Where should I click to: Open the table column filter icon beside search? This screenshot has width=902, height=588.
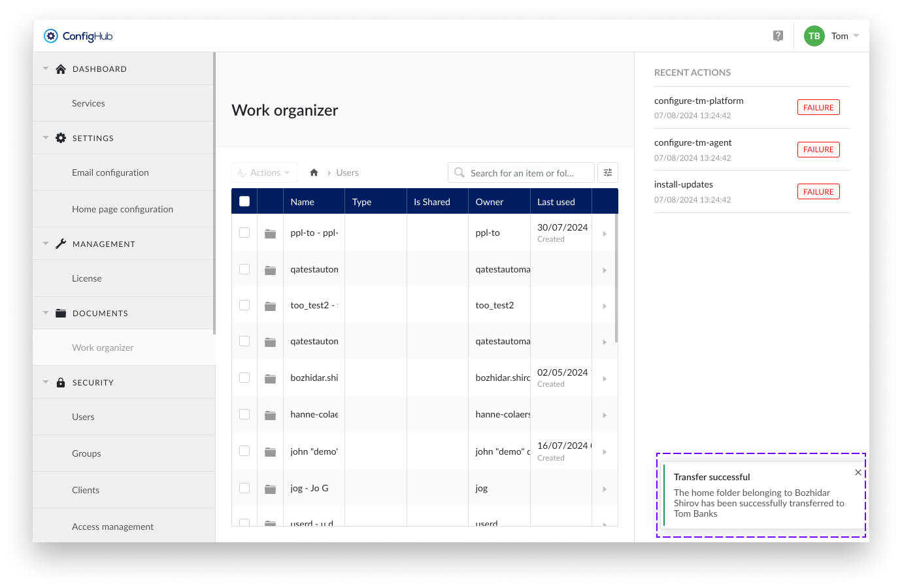click(x=608, y=172)
